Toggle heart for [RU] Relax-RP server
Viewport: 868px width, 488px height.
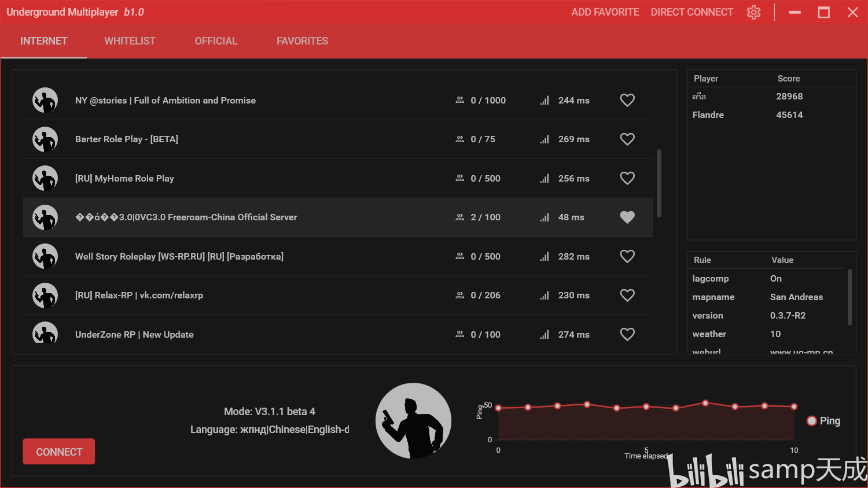[x=627, y=295]
